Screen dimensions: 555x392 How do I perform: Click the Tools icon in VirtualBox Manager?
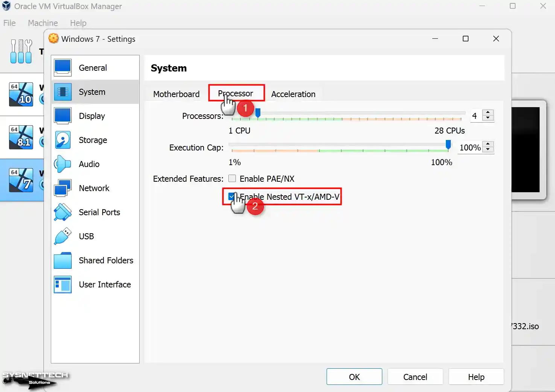[21, 51]
